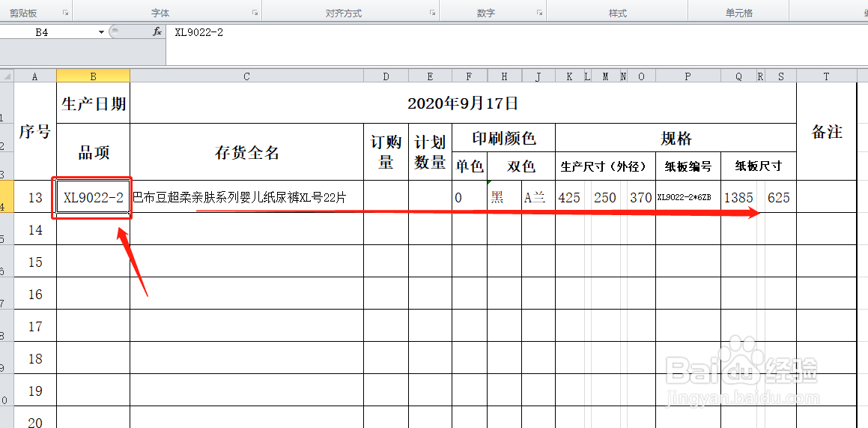The height and width of the screenshot is (428, 868).
Task: Click the 备注 header cell
Action: pos(827,131)
